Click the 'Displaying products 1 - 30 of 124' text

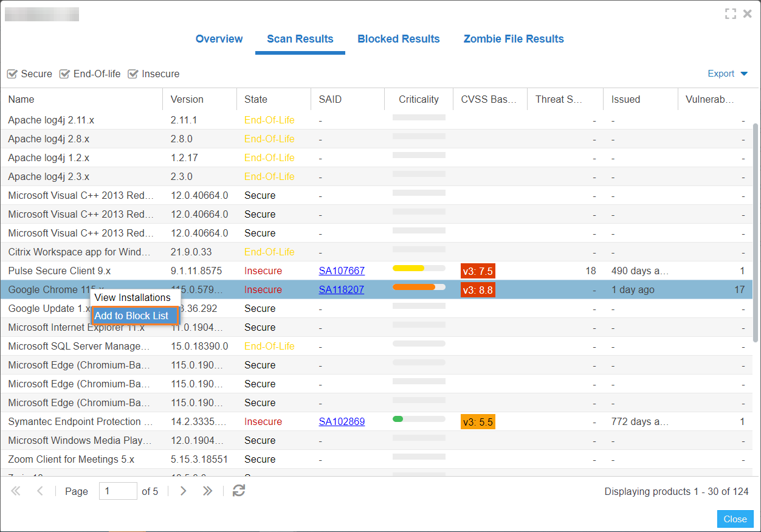click(677, 492)
